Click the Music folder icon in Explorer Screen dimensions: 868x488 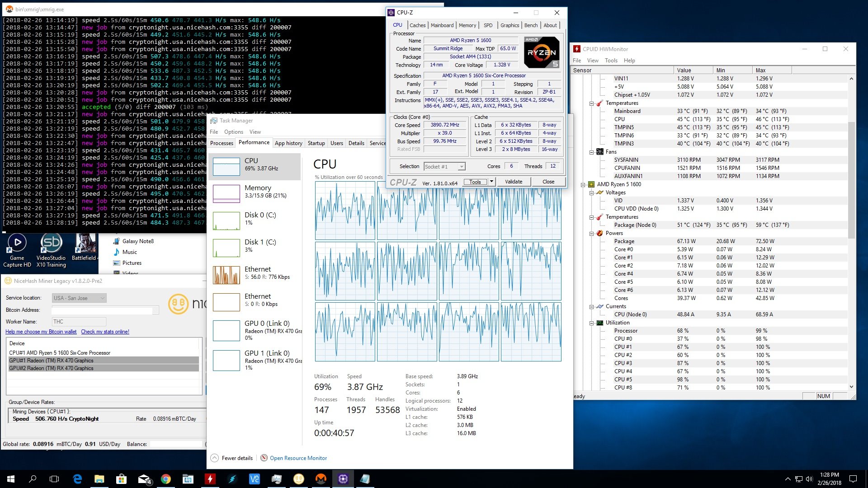pos(117,252)
